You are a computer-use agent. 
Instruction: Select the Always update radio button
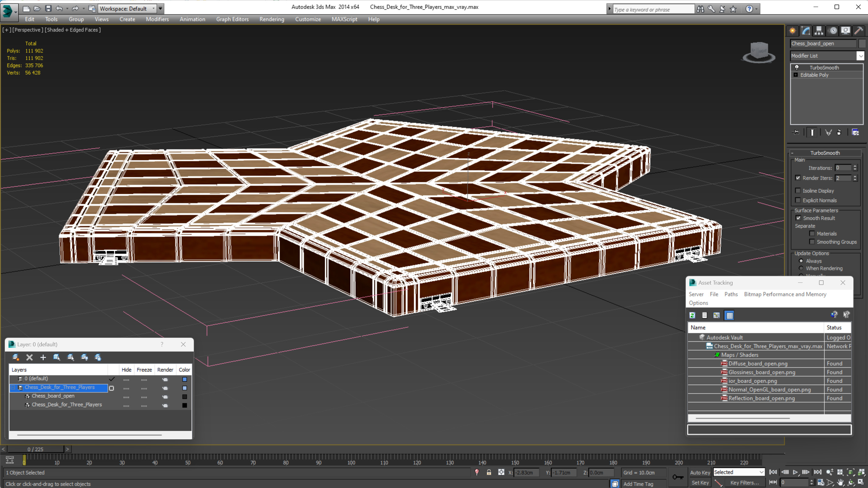coord(801,261)
